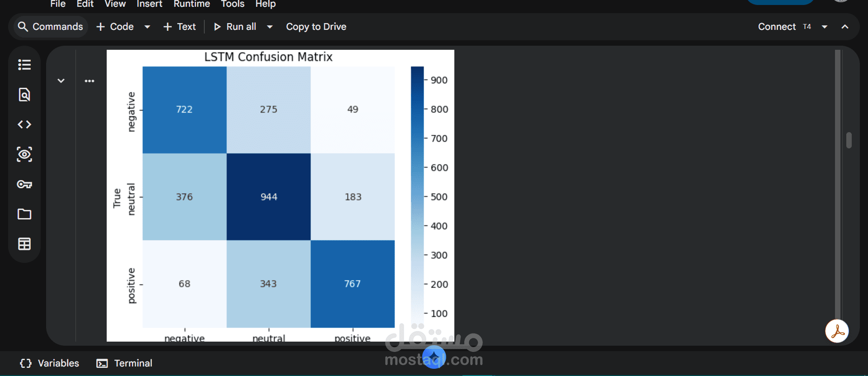Open the Code snippets sidebar icon
This screenshot has height=376, width=868.
(24, 124)
